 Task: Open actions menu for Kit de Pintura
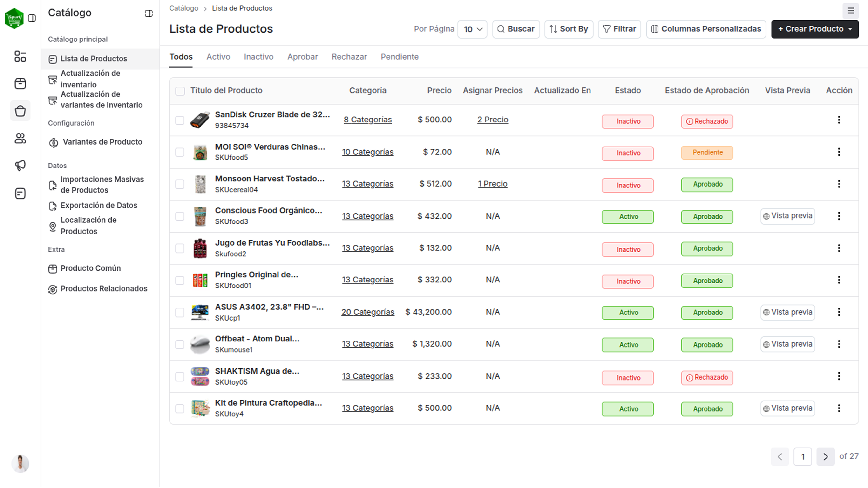pos(839,408)
